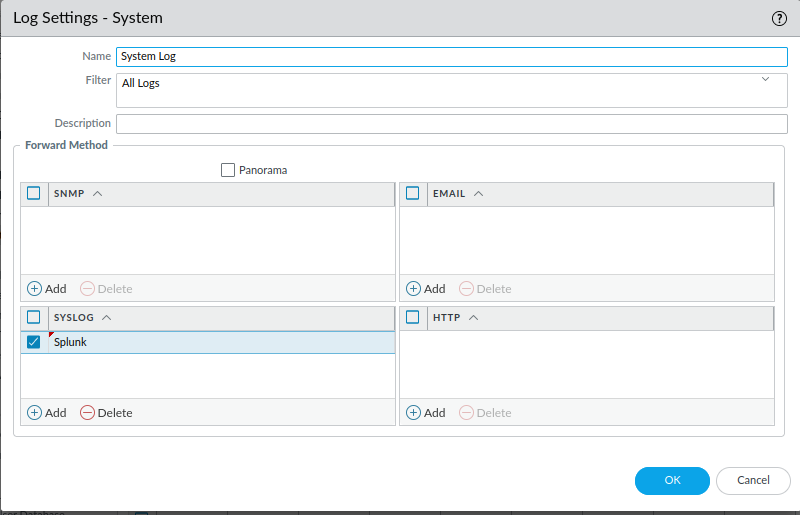Toggle the EMAIL header select-all checkbox

pos(413,193)
